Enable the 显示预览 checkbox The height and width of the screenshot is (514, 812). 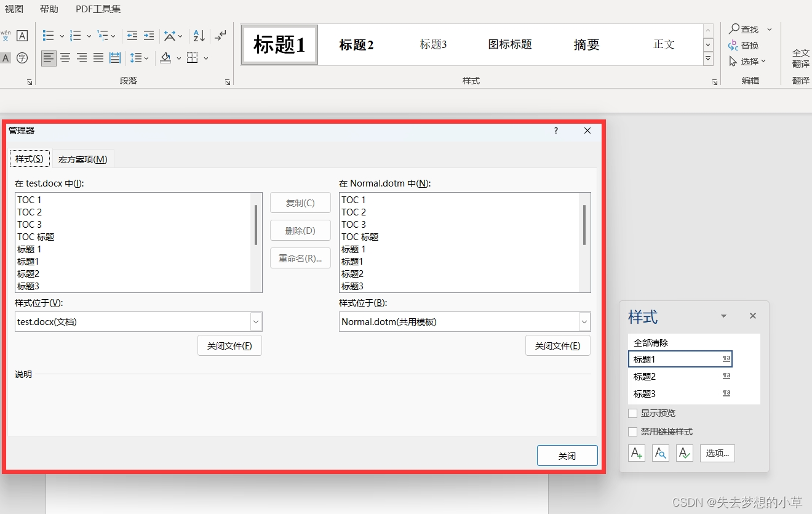click(x=632, y=413)
